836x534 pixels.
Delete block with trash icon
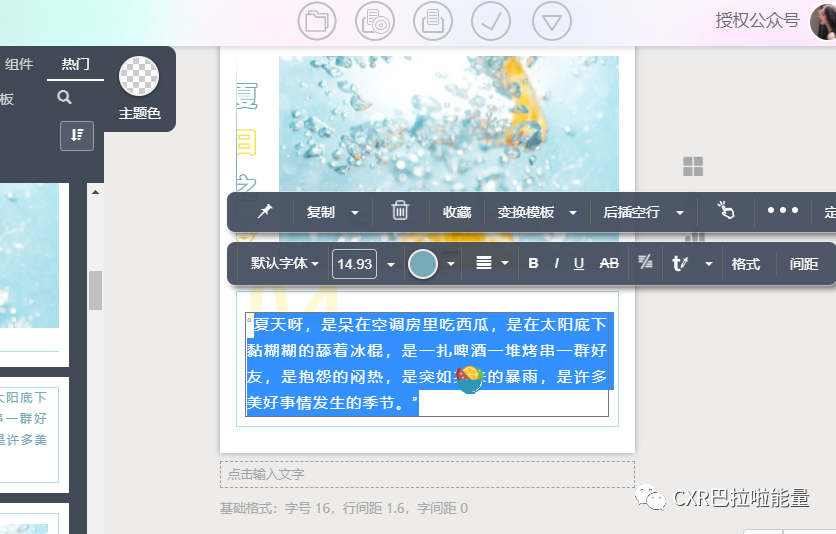(x=400, y=211)
